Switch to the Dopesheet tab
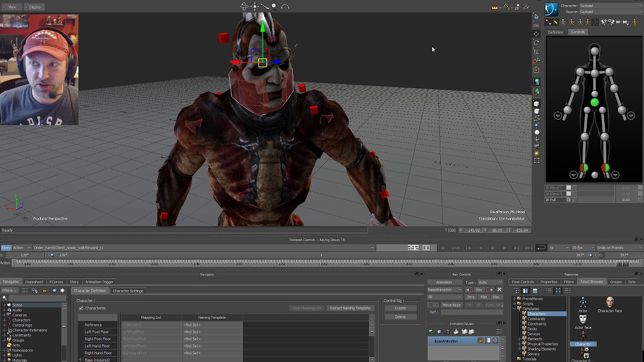This screenshot has height=362, width=644. point(34,282)
